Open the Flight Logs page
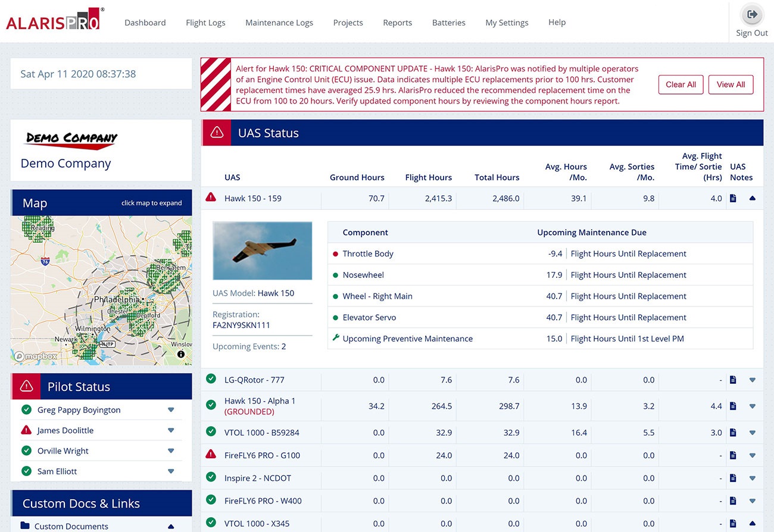 tap(205, 22)
